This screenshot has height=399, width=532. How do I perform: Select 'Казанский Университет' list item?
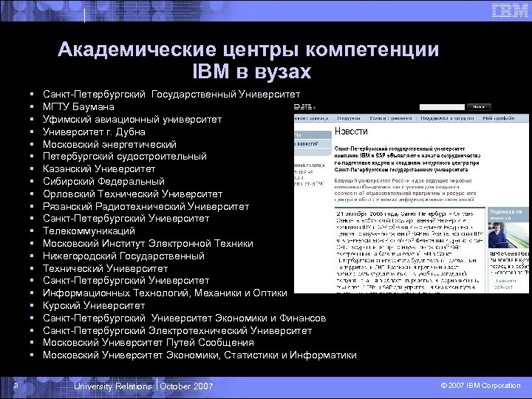[x=99, y=168]
